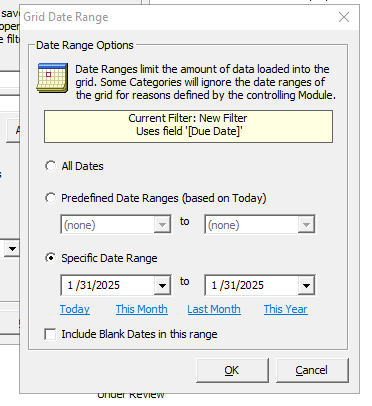
Task: Select the Specific Date Range radio button
Action: click(x=50, y=258)
